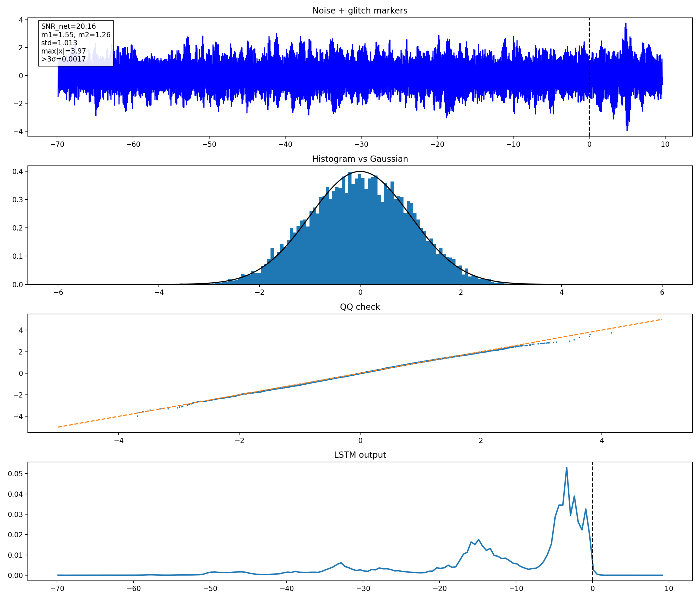Viewport: 700px width, 600px height.
Task: Click the -70 tick label on noise plot axis
Action: pos(57,144)
